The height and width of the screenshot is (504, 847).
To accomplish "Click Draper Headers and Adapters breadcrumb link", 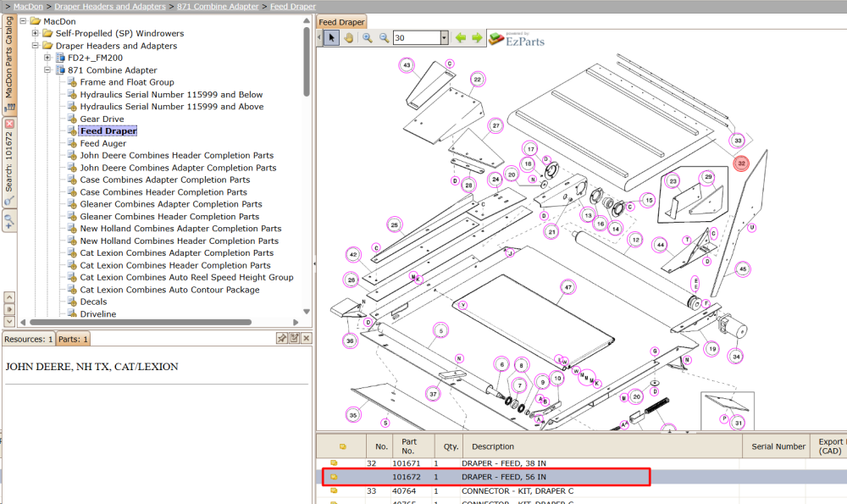I will pos(110,7).
